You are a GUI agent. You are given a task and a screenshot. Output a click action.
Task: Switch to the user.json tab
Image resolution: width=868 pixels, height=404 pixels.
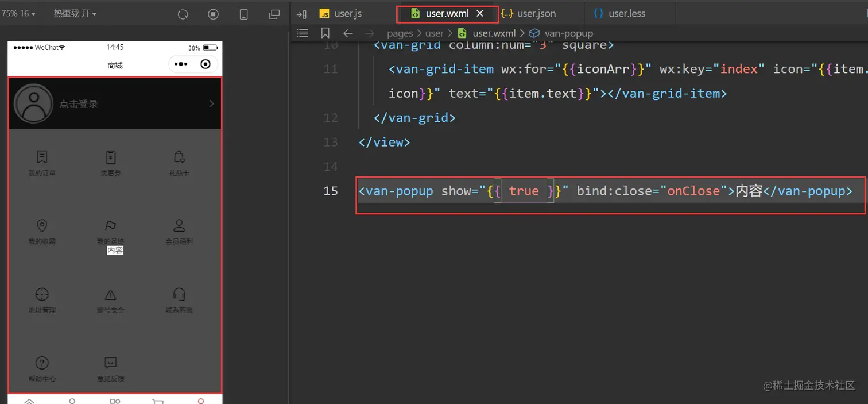click(x=528, y=13)
